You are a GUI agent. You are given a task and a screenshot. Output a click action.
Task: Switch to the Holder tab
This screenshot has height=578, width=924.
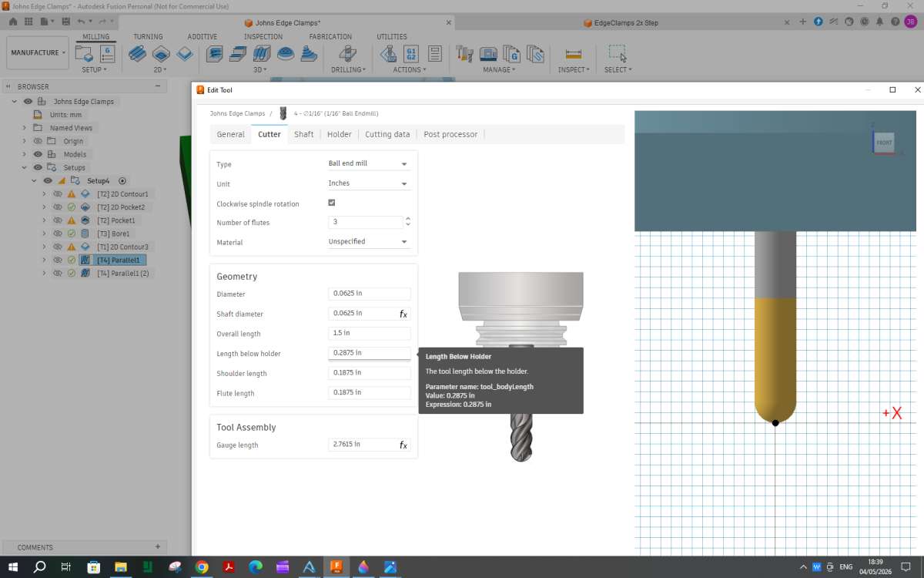point(339,134)
